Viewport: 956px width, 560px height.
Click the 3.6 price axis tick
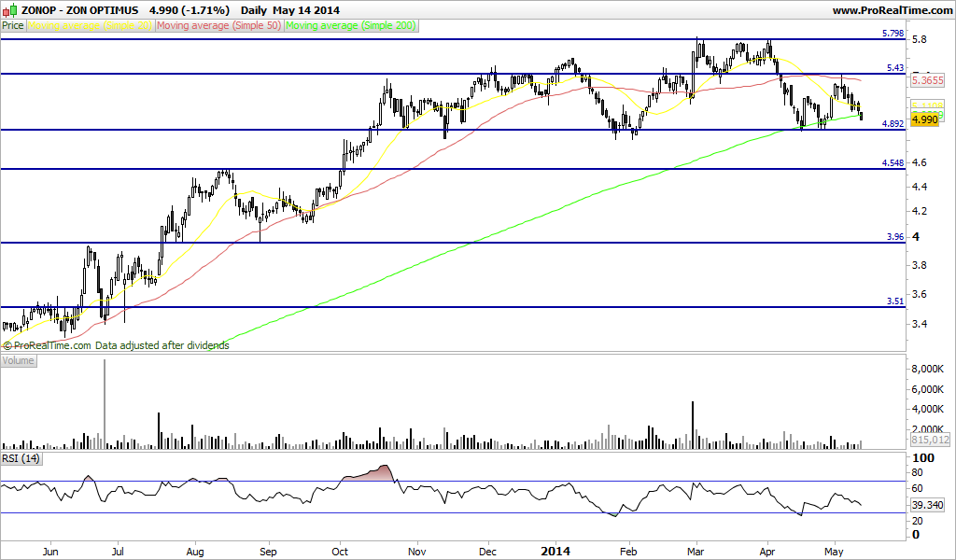coord(919,295)
